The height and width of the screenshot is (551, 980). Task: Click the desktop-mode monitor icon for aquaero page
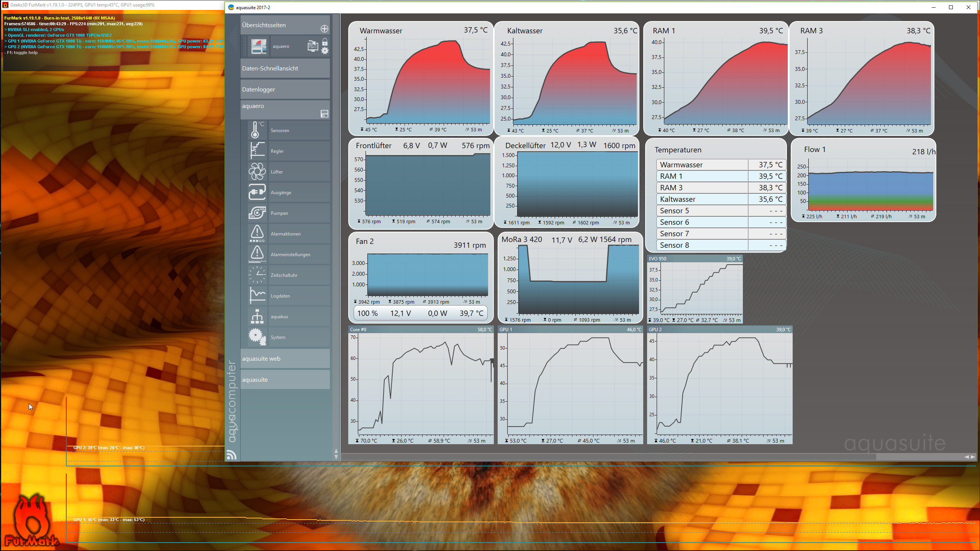(x=313, y=46)
